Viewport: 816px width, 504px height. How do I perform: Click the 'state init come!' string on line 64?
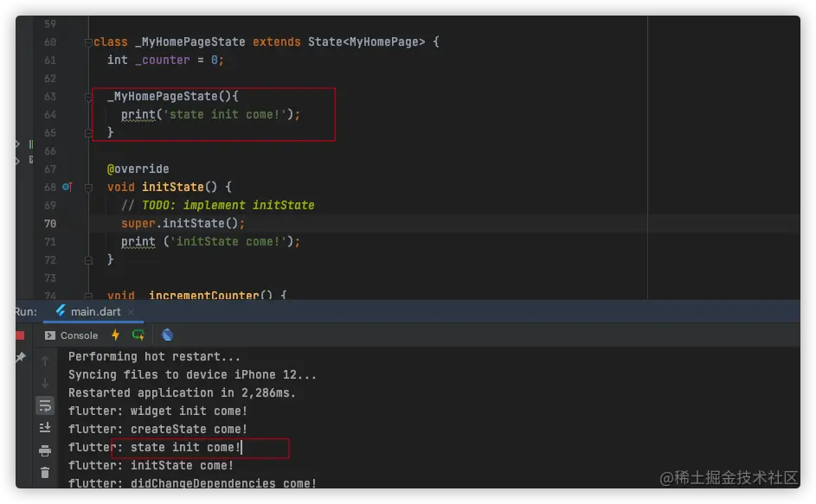click(225, 114)
